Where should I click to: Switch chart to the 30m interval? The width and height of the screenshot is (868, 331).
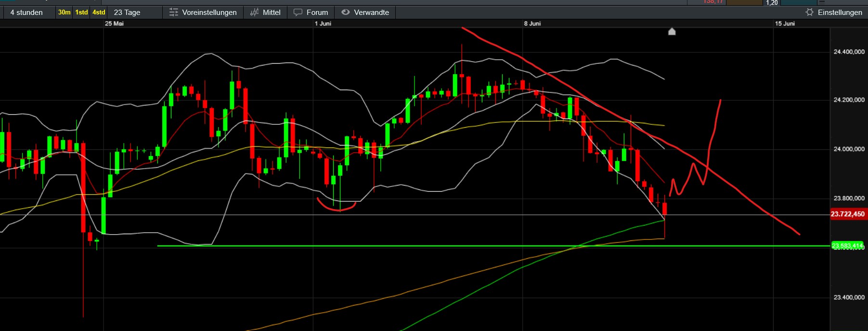64,13
